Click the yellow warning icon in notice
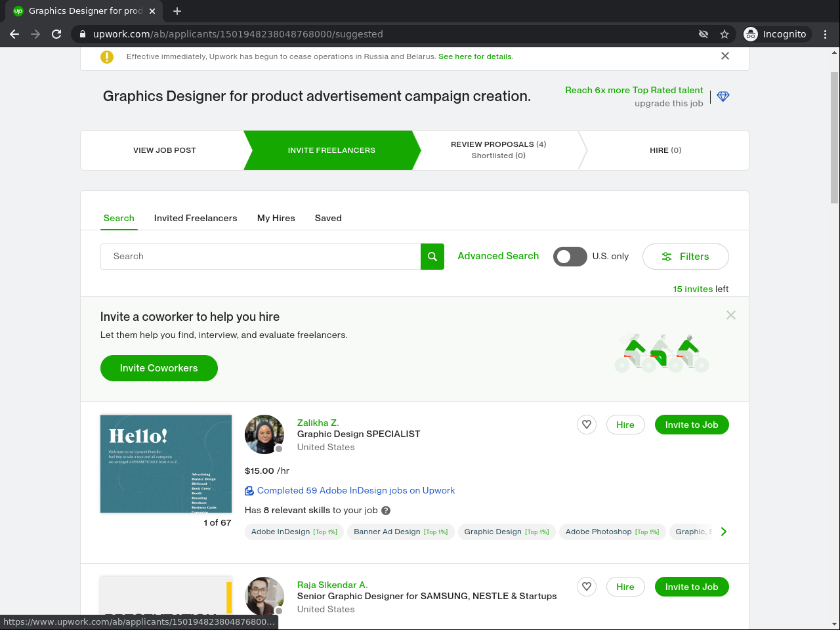 pos(107,57)
